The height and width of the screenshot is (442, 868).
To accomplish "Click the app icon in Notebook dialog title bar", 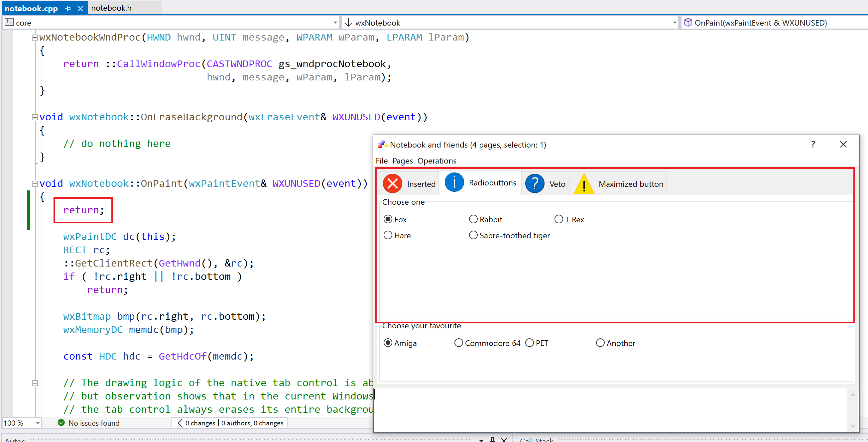I will pos(382,145).
